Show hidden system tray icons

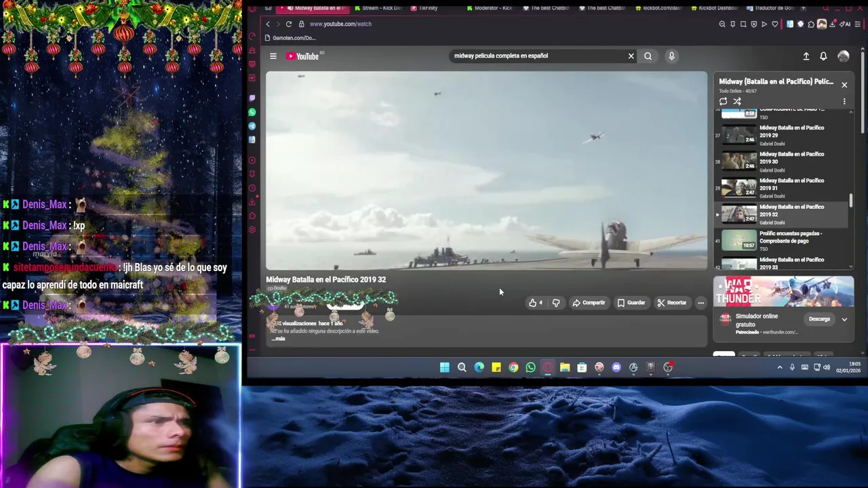tap(780, 367)
